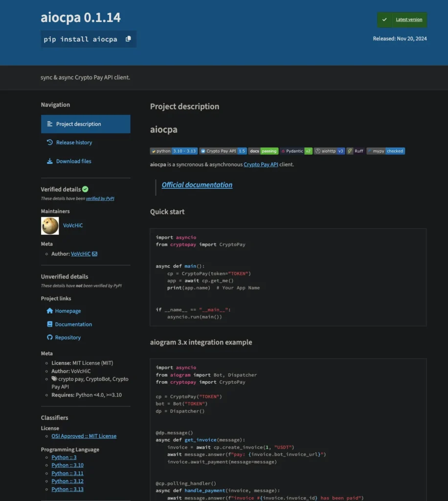Click the mypy checked badge
This screenshot has width=448, height=501.
click(386, 151)
